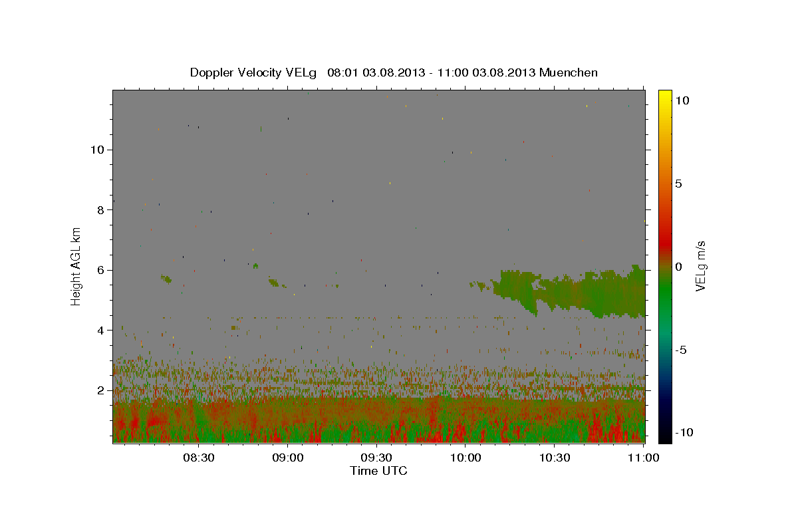The width and height of the screenshot is (798, 532).
Task: Click the colorbar label '5'
Action: [678, 184]
